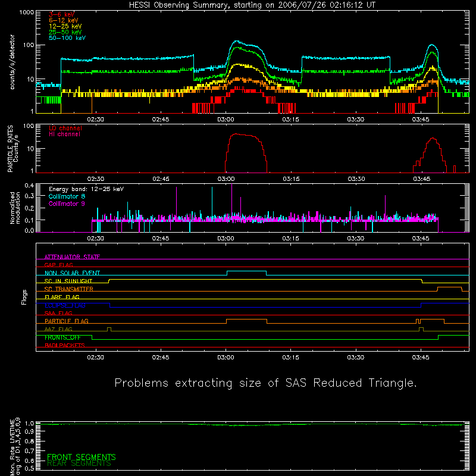Click 03:00 time tick under the Flags panel
Image resolution: width=476 pixels, height=476 pixels.
pos(226,358)
